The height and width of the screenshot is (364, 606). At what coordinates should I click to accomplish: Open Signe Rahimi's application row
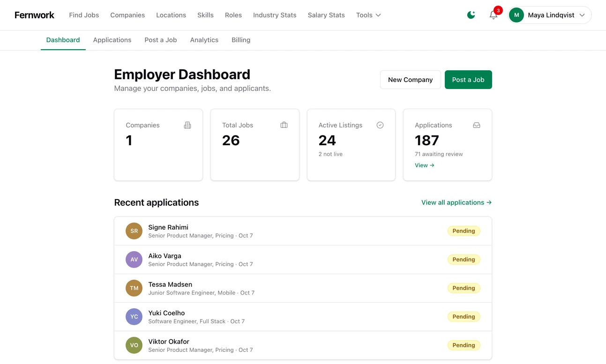click(303, 231)
